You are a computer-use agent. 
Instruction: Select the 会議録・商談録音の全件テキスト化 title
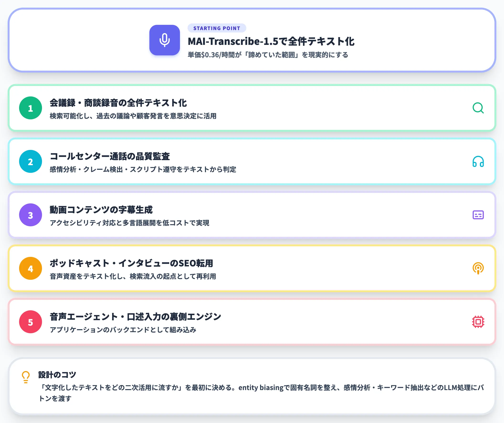(118, 103)
